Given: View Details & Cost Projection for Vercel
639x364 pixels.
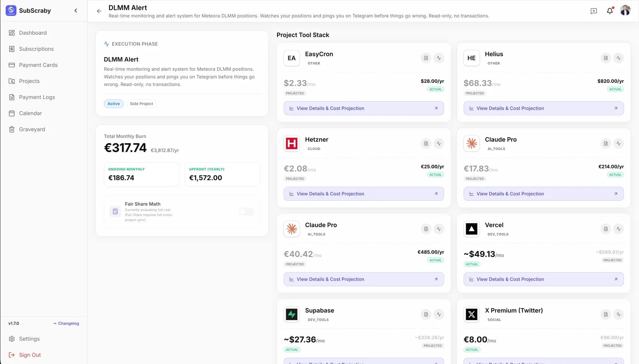Looking at the screenshot, I should coord(544,279).
